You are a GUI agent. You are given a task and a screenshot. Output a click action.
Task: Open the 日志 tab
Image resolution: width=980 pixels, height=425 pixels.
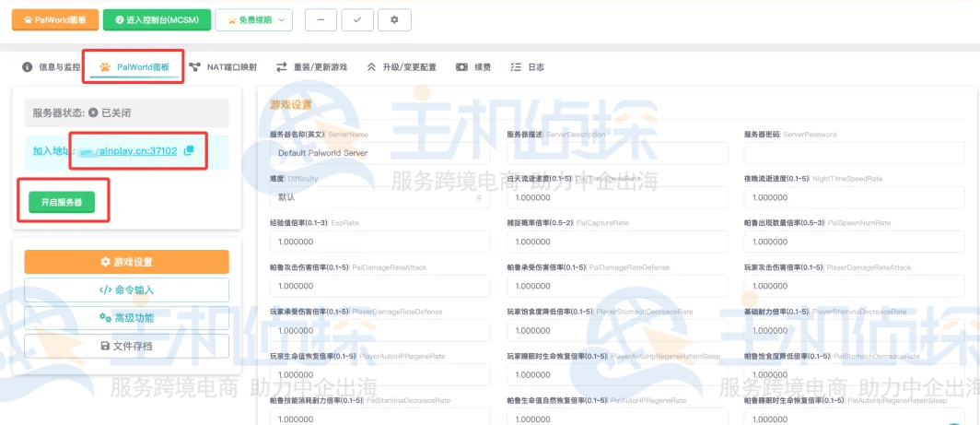tap(527, 67)
